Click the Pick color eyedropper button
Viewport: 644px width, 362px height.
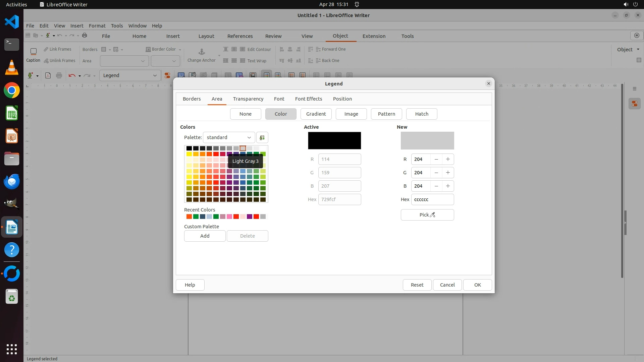427,215
